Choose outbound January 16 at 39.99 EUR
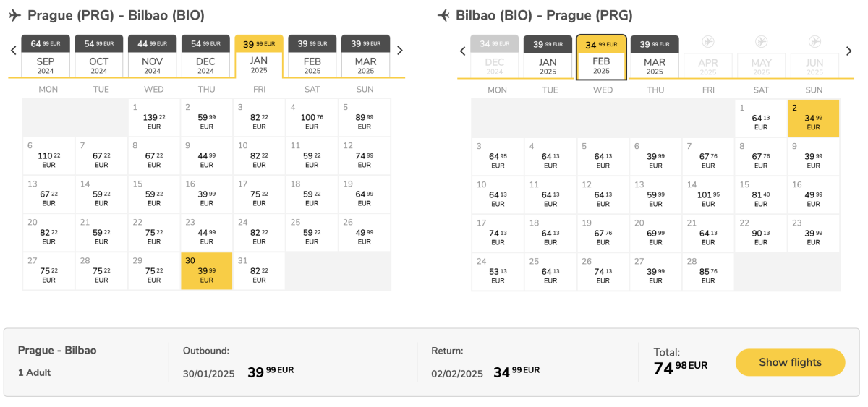Screen dimensions: 868x407 click(207, 194)
